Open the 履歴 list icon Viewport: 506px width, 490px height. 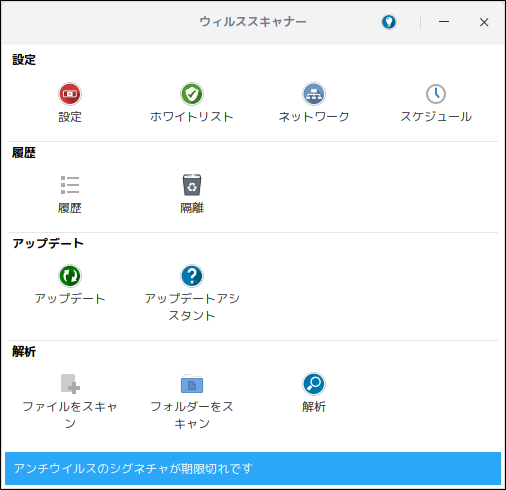tap(70, 185)
